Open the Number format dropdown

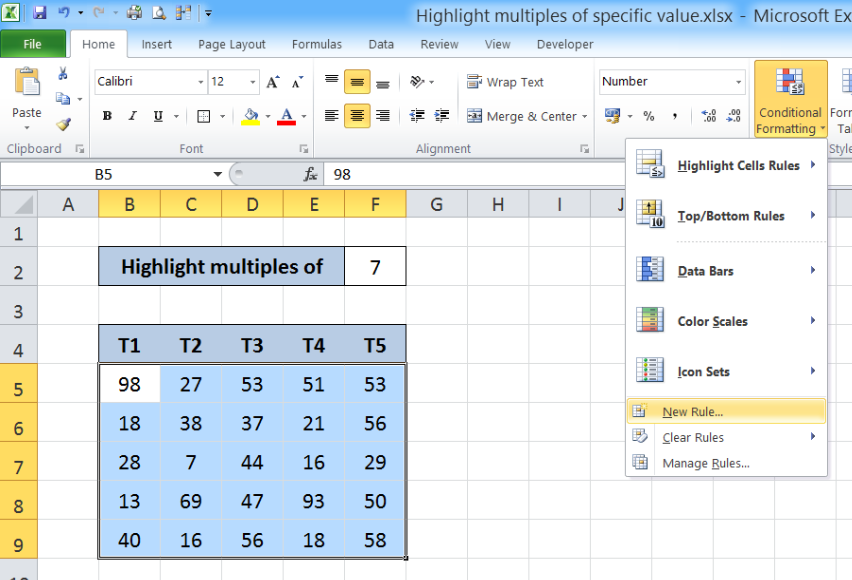pos(738,82)
